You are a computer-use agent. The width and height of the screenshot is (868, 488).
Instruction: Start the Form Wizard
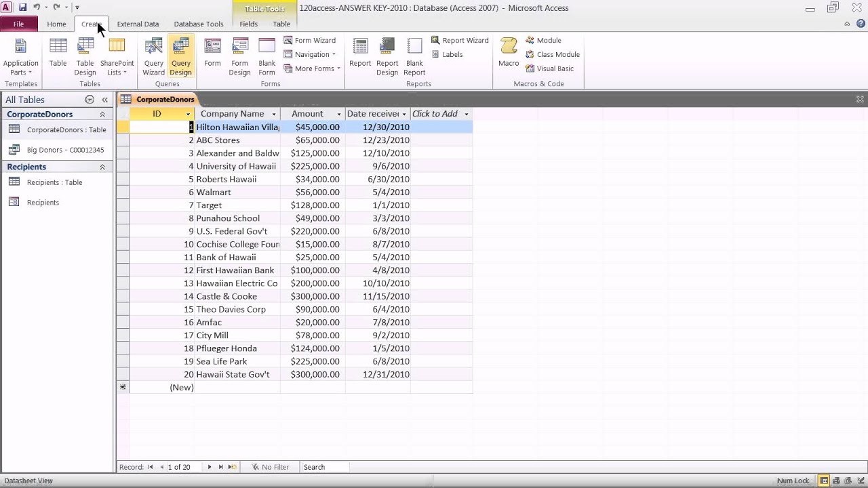(310, 41)
